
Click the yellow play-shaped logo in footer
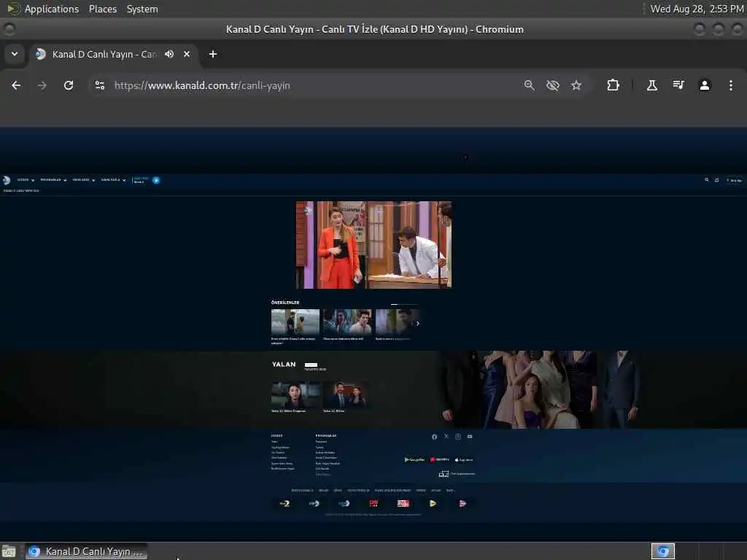click(433, 503)
